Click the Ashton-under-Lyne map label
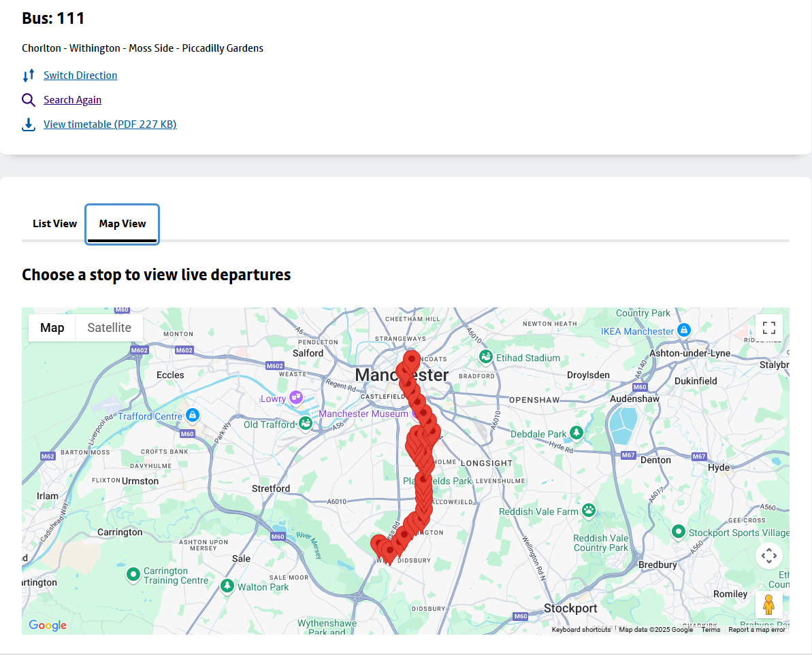The image size is (812, 655). [689, 354]
